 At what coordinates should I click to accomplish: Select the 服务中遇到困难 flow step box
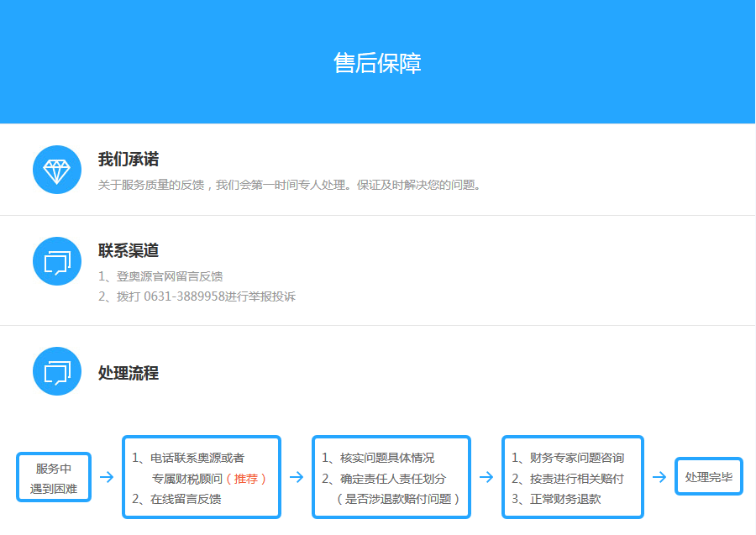coord(54,478)
